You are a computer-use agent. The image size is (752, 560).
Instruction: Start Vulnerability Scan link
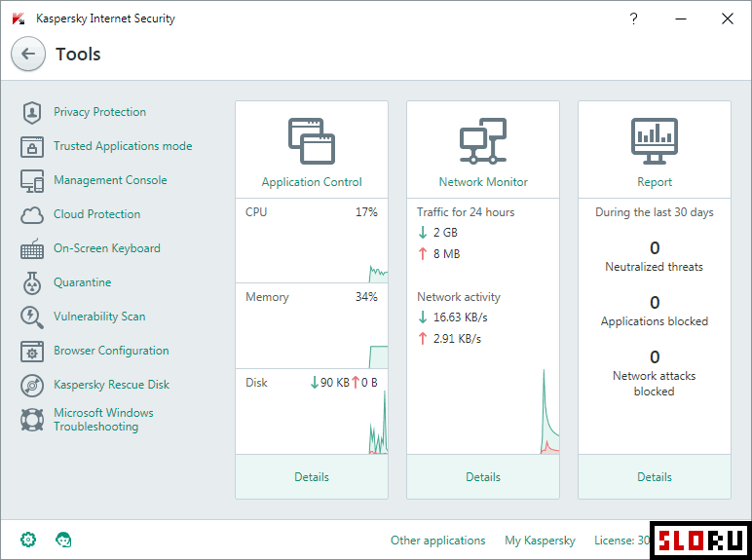pyautogui.click(x=99, y=317)
